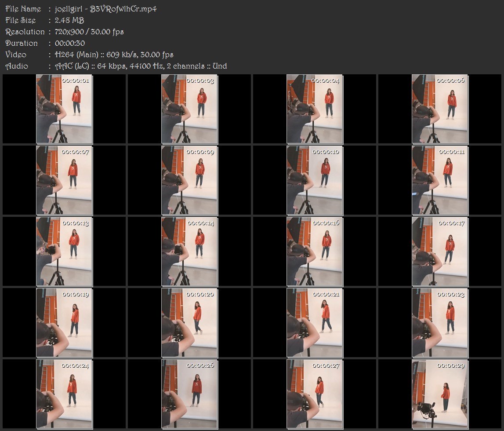The height and width of the screenshot is (431, 504).
Task: Select the frame thumbnail stamped 00:00:10
Action: 315,180
